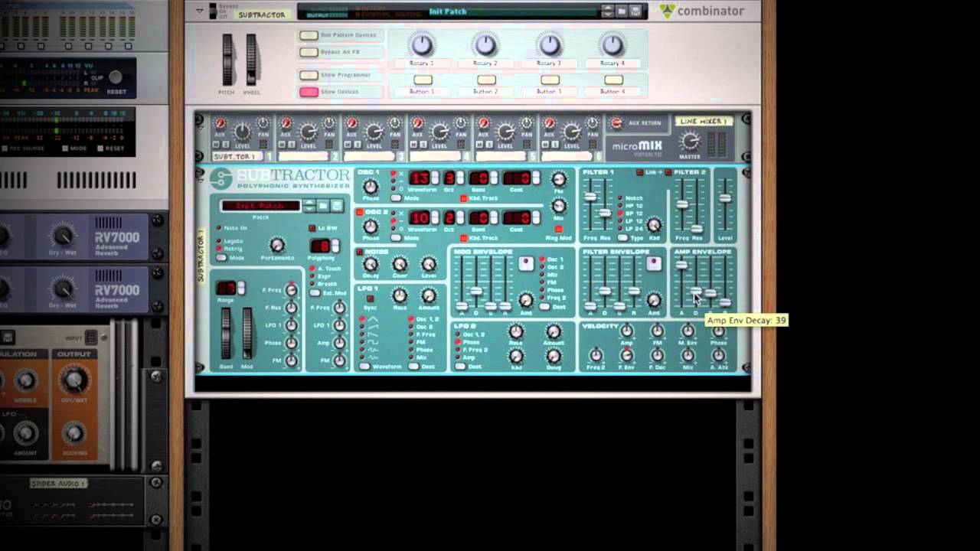980x551 pixels.
Task: Collapse Combinator with fold triangle
Action: tap(200, 11)
